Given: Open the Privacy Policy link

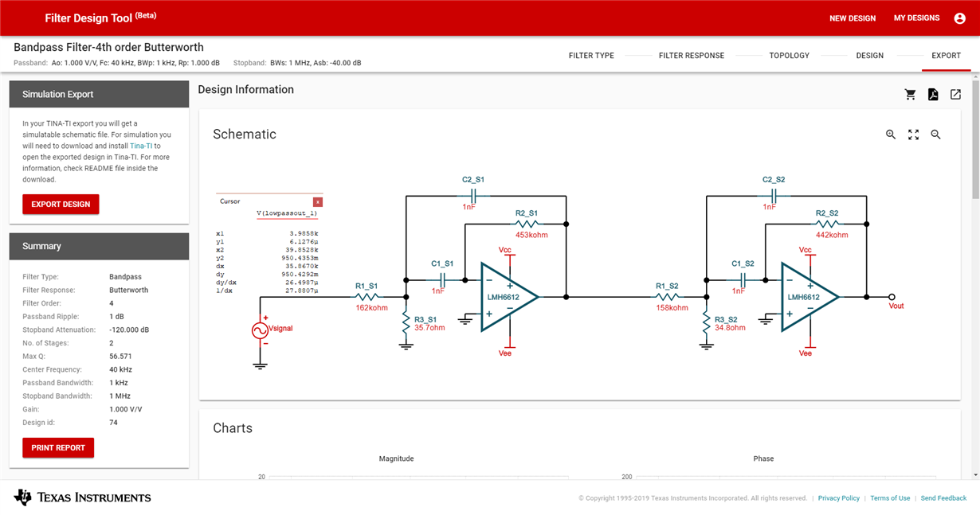Looking at the screenshot, I should tap(839, 498).
